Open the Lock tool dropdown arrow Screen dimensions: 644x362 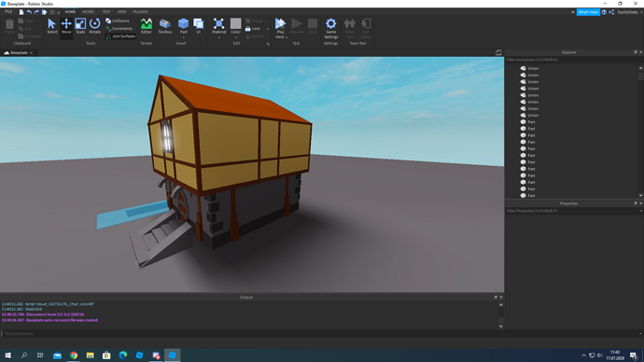[268, 29]
